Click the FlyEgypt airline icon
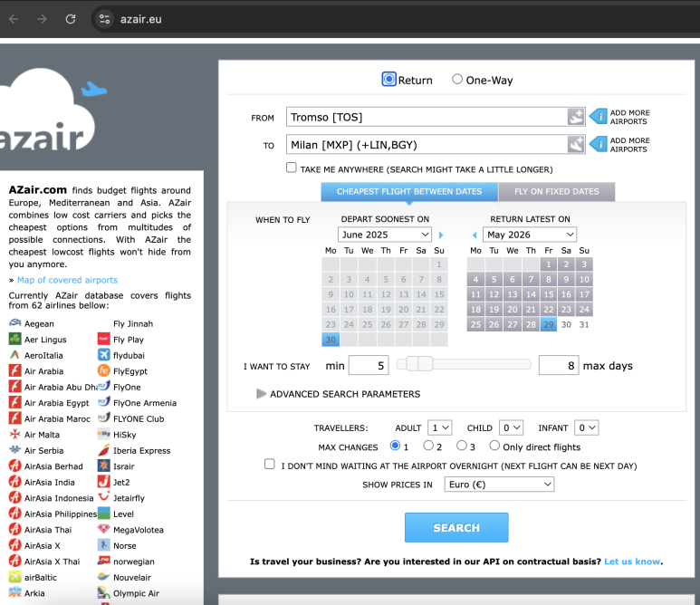Viewport: 700px width, 605px height. click(103, 370)
